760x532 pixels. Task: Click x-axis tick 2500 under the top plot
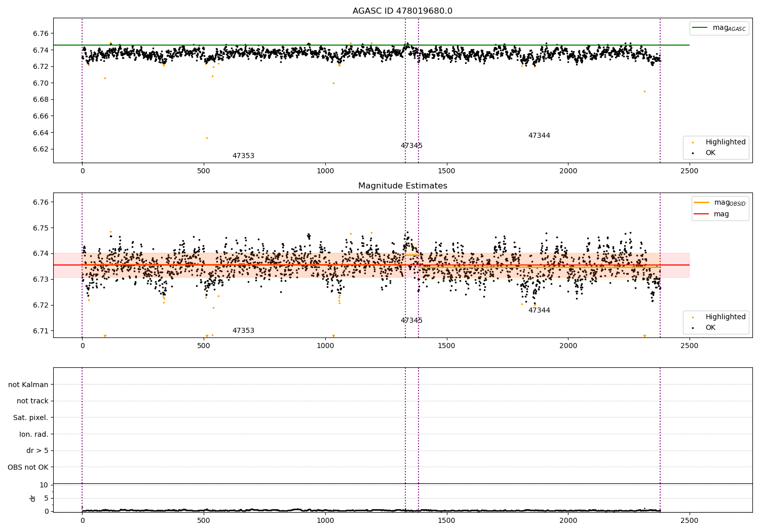click(689, 171)
